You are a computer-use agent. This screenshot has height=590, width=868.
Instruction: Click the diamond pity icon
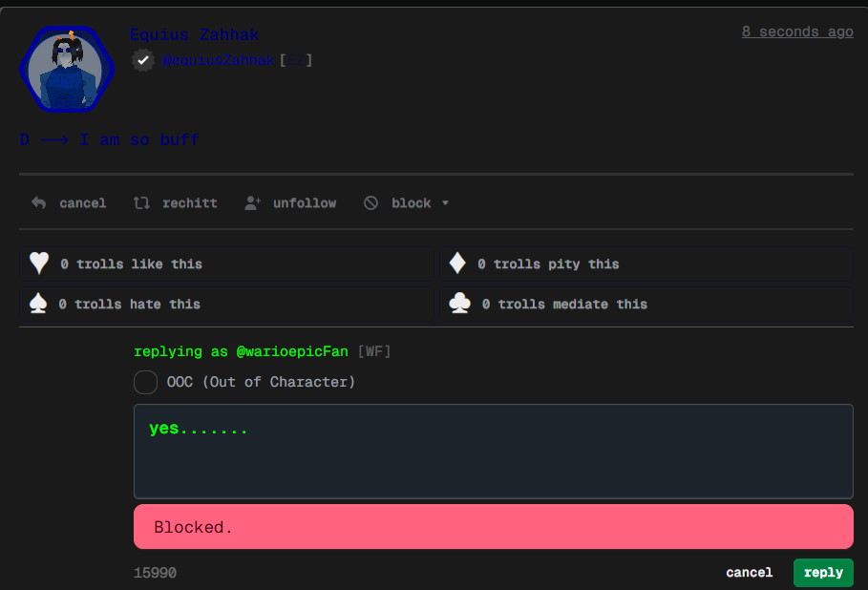(458, 263)
